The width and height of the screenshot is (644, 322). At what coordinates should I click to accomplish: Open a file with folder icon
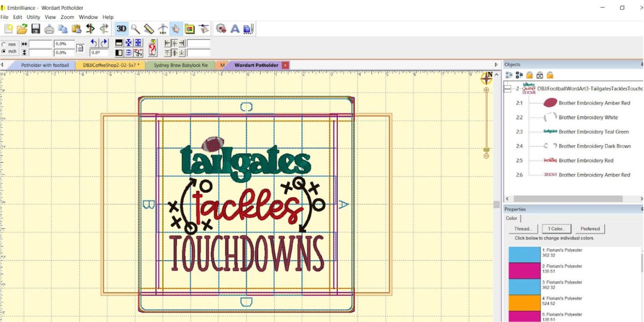pyautogui.click(x=22, y=29)
